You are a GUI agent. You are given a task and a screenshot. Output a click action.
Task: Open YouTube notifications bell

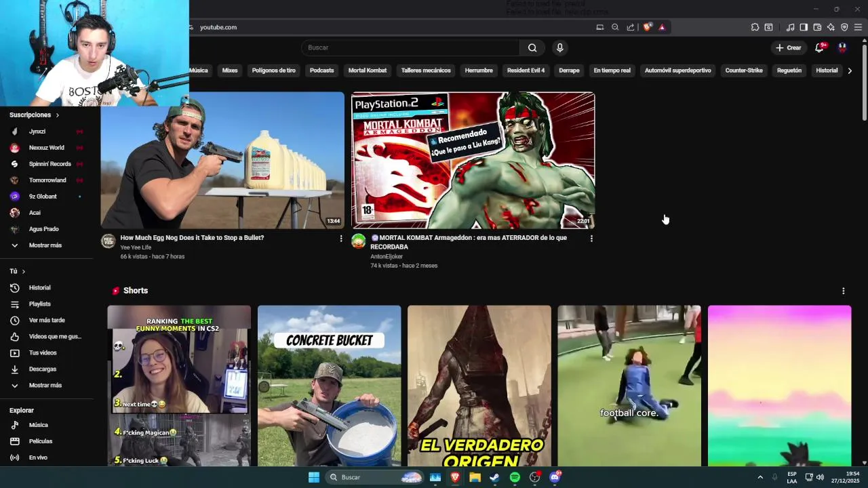(819, 47)
